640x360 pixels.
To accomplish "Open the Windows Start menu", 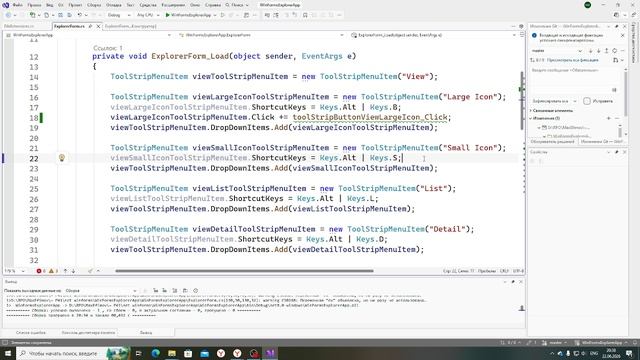I will pyautogui.click(x=8, y=353).
